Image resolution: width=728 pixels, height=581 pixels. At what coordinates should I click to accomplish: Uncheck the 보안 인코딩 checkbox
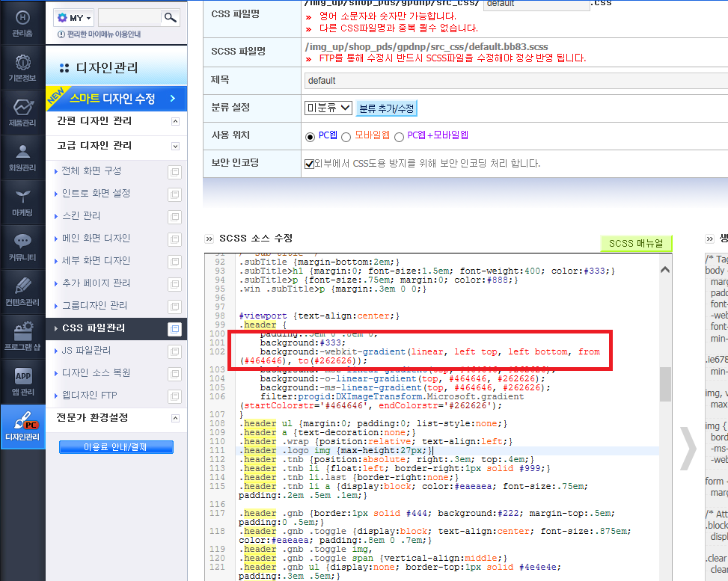coord(309,164)
